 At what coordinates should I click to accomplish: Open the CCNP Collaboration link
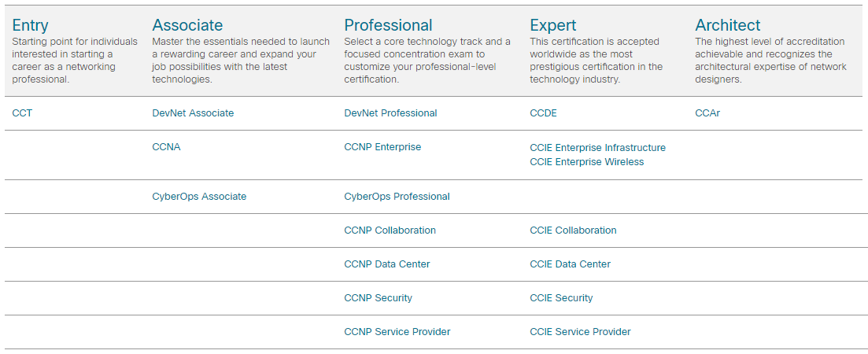tap(390, 230)
